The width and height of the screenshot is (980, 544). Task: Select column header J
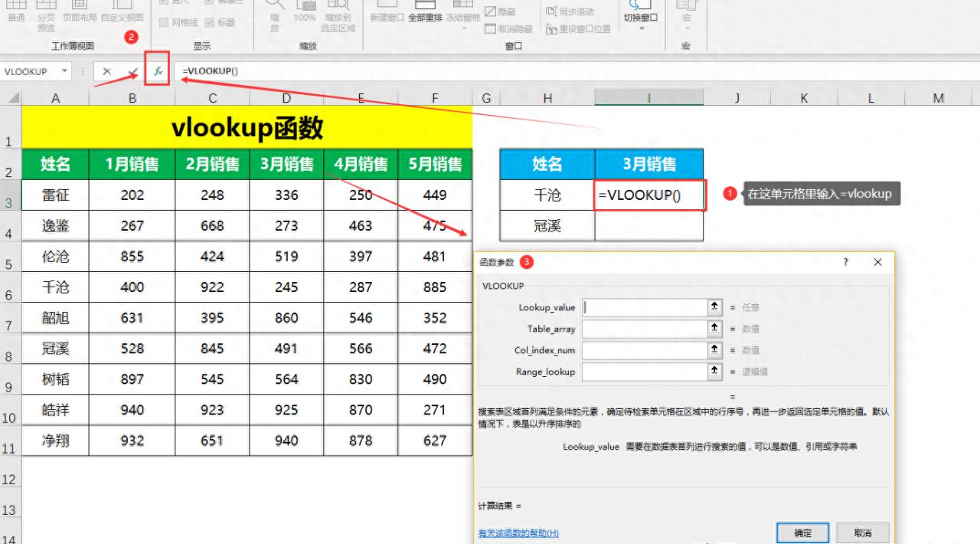click(x=737, y=98)
